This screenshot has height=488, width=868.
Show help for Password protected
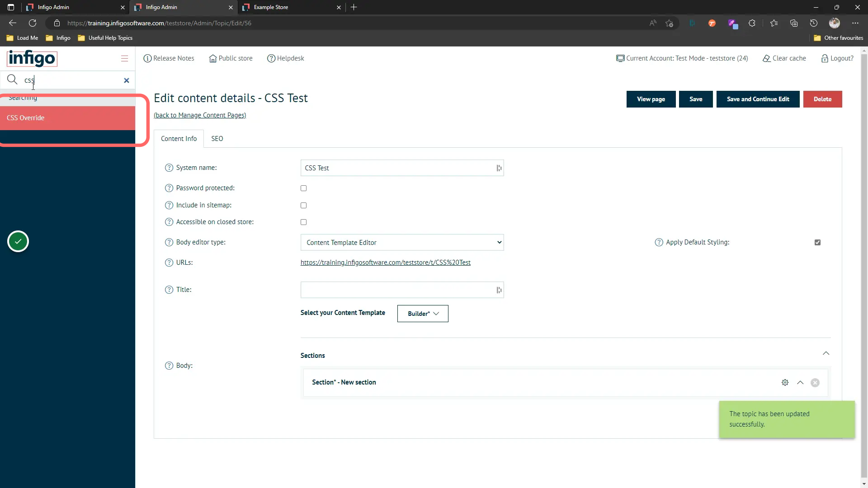point(169,188)
